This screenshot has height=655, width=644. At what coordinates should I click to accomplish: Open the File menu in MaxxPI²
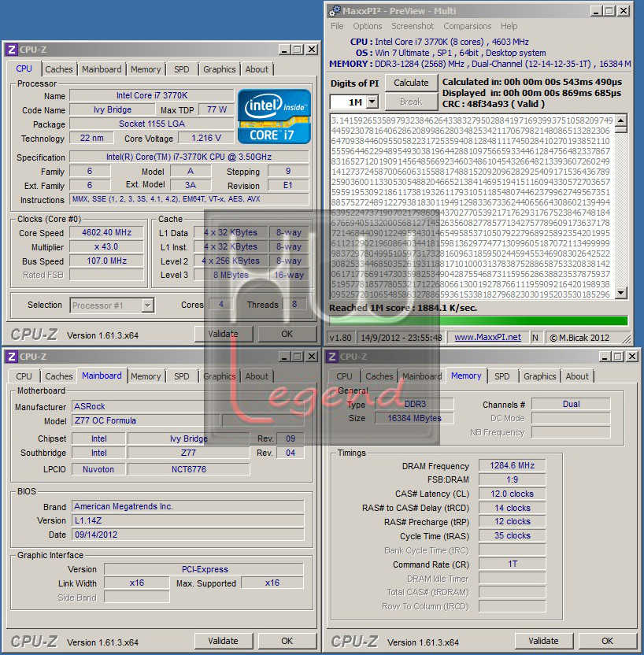337,26
